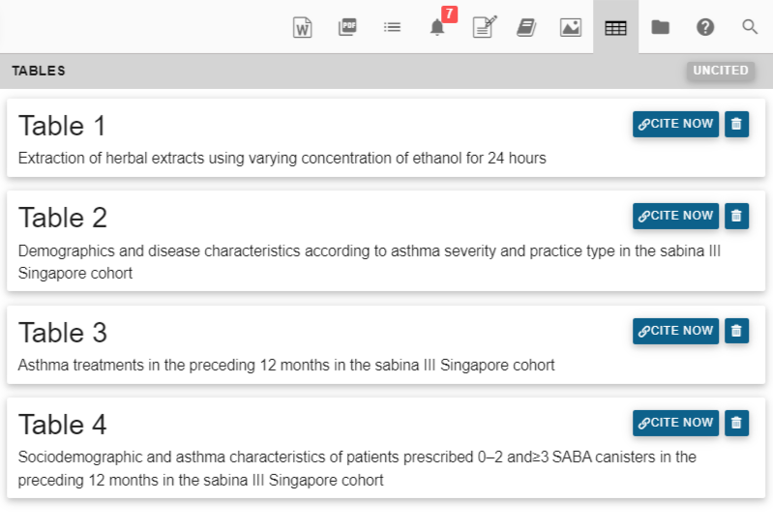Open the PDF export icon

[347, 27]
